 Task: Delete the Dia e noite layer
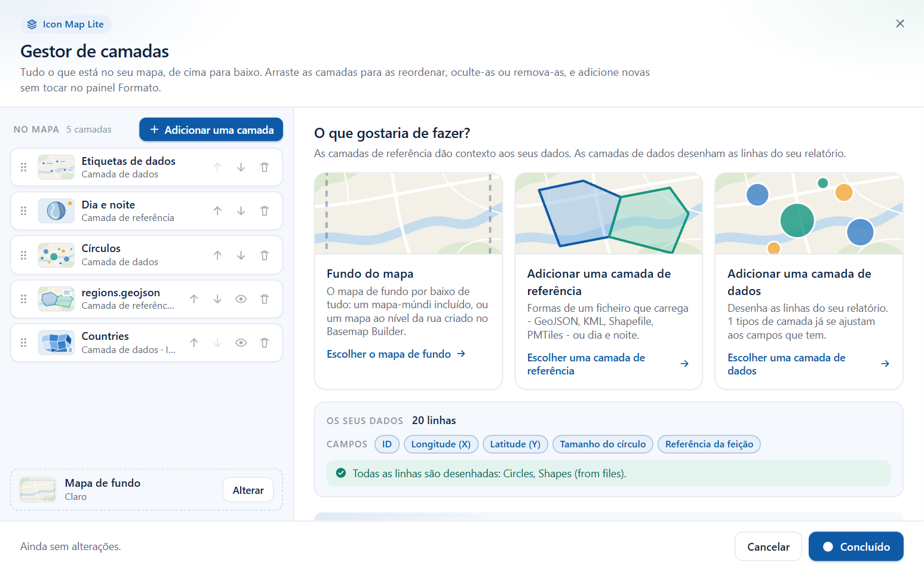tap(265, 211)
